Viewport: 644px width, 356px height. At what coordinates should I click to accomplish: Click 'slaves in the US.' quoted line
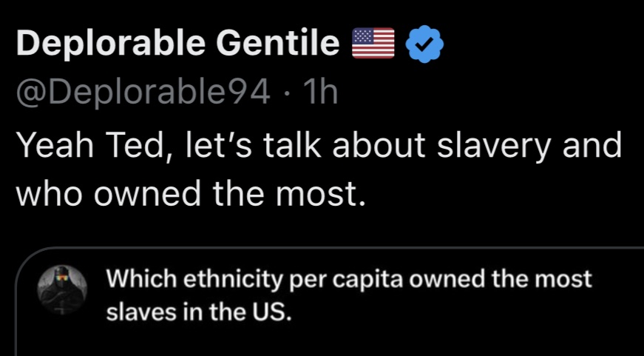pyautogui.click(x=199, y=312)
